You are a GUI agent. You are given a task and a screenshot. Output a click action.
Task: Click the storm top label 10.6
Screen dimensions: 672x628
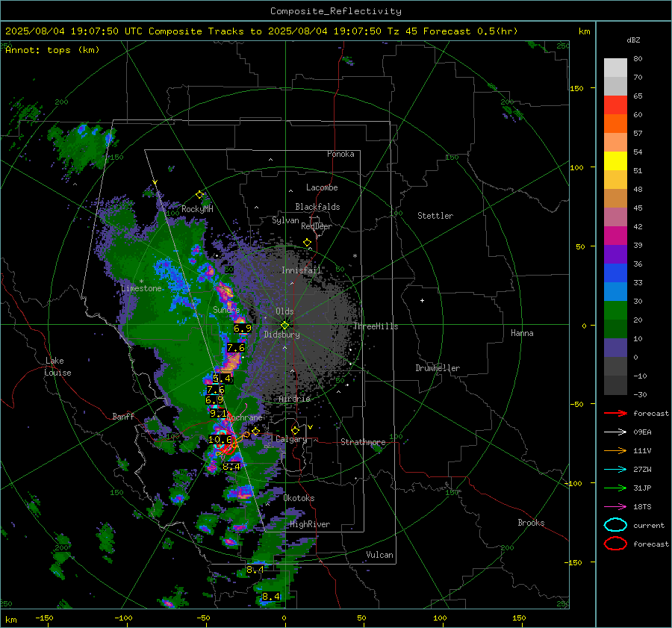[220, 439]
